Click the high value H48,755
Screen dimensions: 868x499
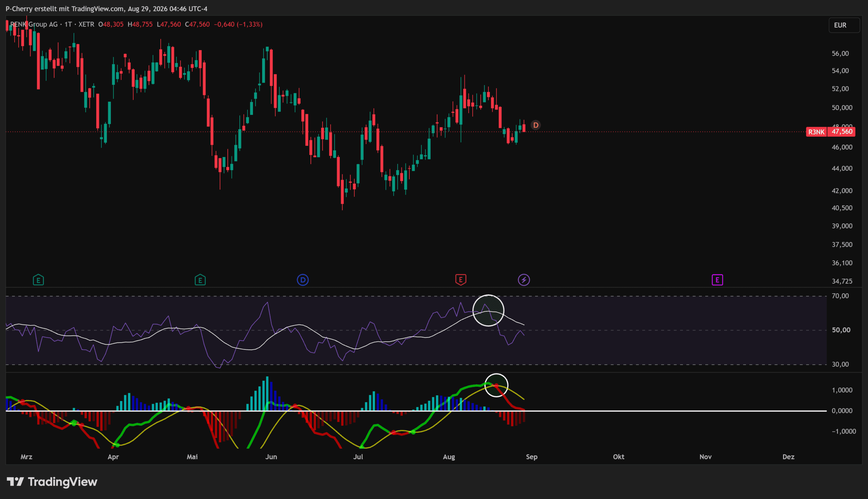[x=140, y=24]
